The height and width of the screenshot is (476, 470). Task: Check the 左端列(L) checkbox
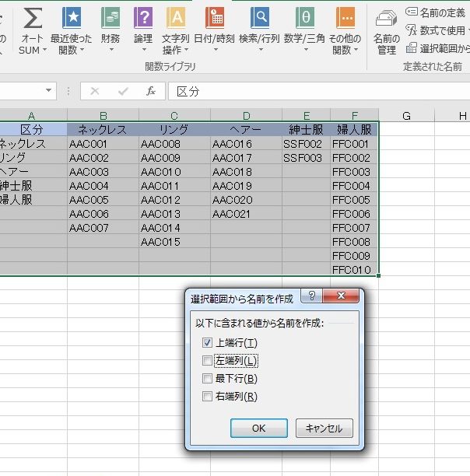(x=207, y=361)
